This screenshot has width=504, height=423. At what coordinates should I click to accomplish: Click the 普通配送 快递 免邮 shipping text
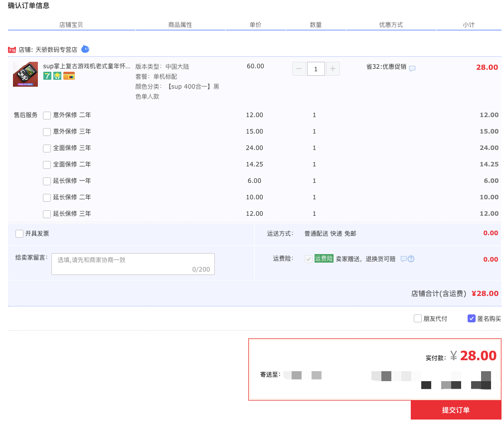[330, 234]
